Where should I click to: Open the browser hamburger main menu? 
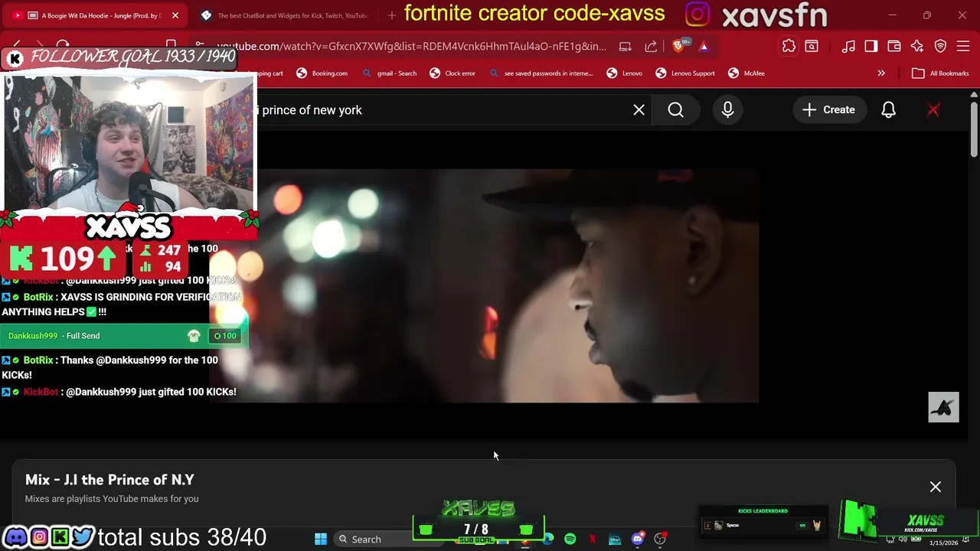[x=963, y=47]
